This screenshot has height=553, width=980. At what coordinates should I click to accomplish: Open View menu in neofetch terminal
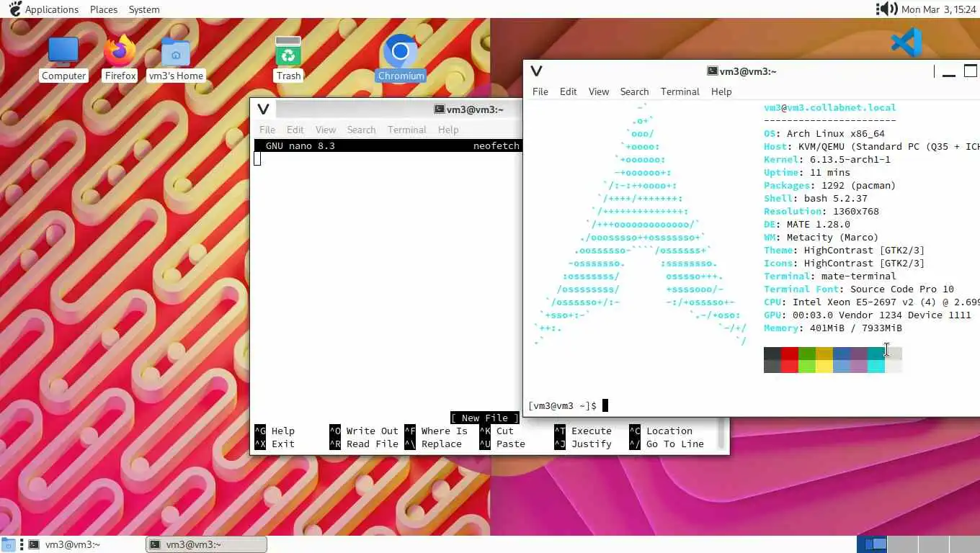(x=599, y=91)
